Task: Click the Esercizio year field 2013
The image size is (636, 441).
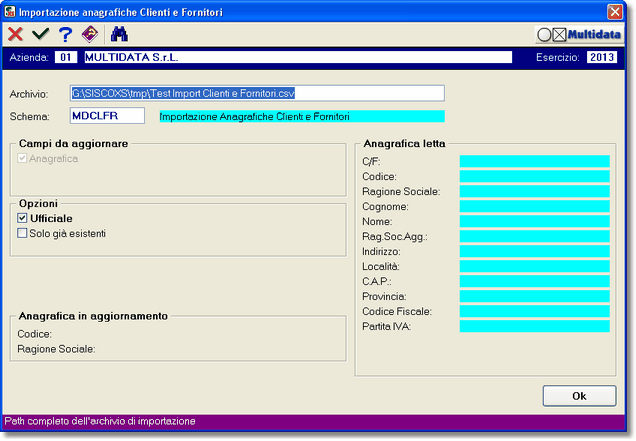Action: [602, 57]
